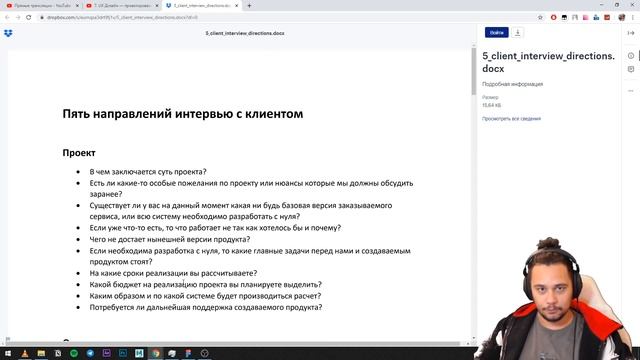The image size is (640, 360).
Task: Open the info icon in the right rail
Action: (x=631, y=56)
